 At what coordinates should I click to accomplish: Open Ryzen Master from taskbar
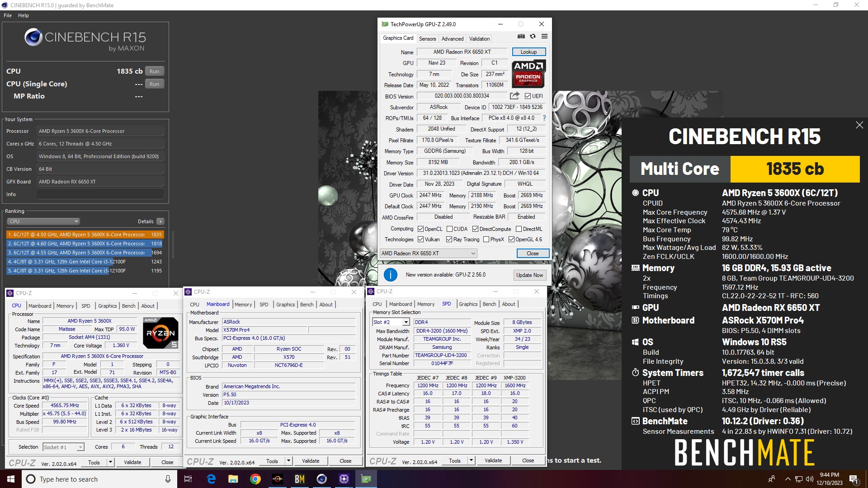[x=278, y=479]
